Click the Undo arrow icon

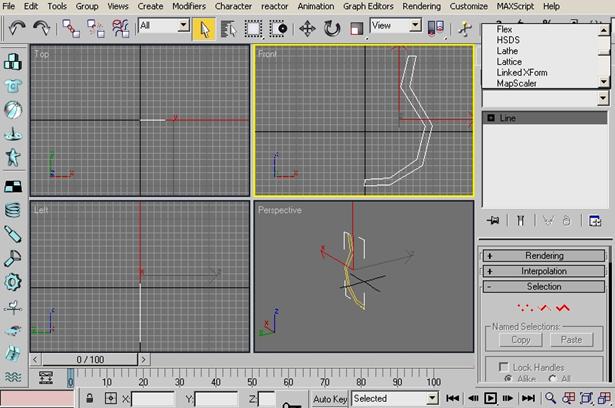click(x=17, y=28)
